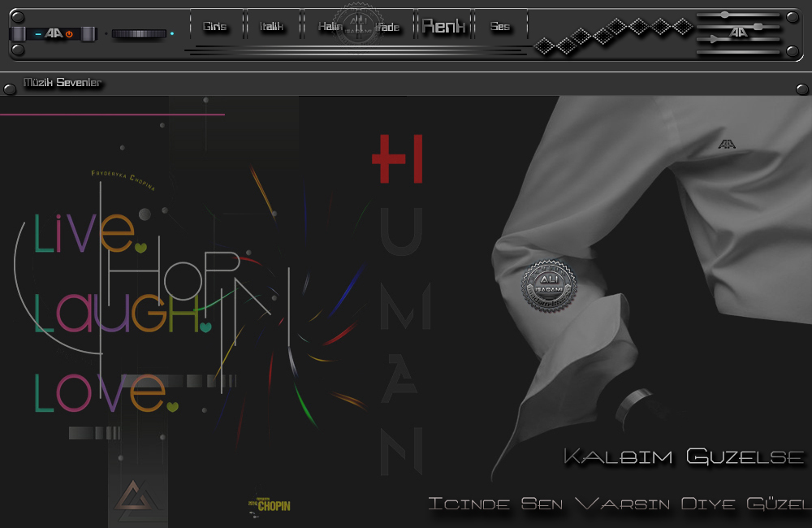Click the AA emblem on shirt collar
The width and height of the screenshot is (812, 528).
727,145
